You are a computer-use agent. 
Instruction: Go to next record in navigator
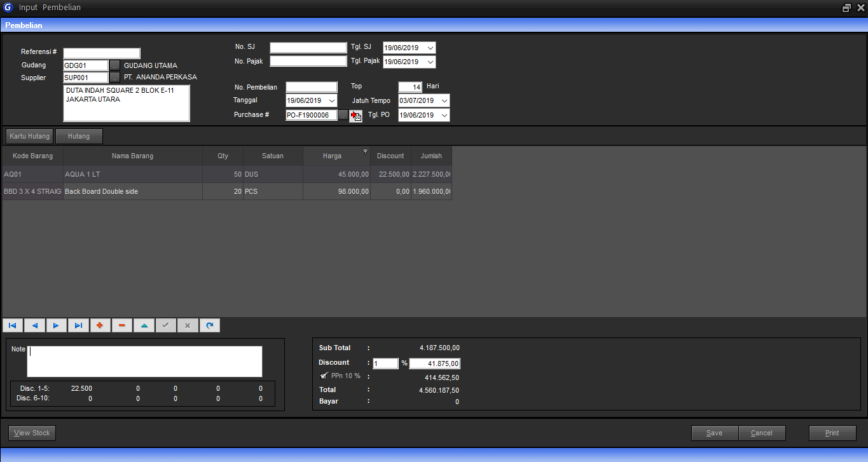click(56, 325)
